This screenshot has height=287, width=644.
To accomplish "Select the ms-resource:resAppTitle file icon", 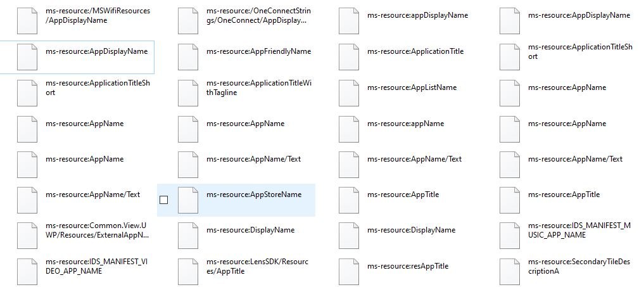I will tap(349, 271).
